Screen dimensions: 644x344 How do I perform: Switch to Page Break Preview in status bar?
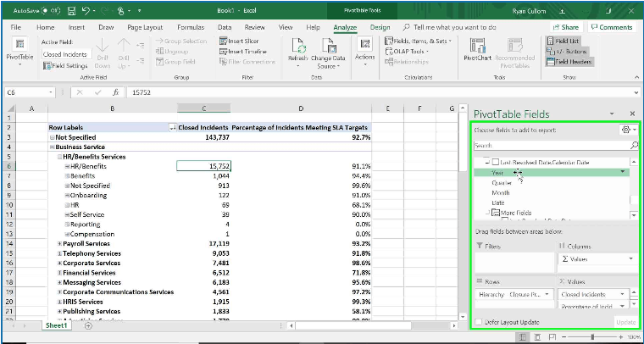[552, 337]
